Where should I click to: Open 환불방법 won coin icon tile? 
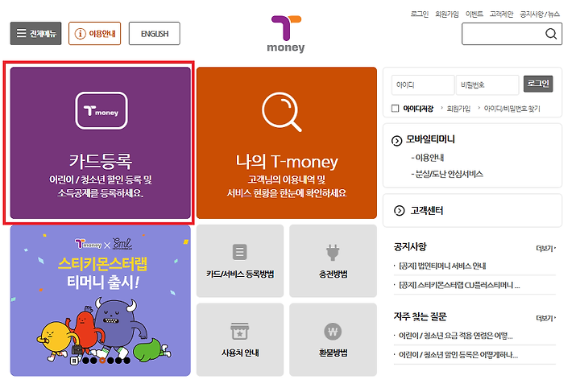333,340
